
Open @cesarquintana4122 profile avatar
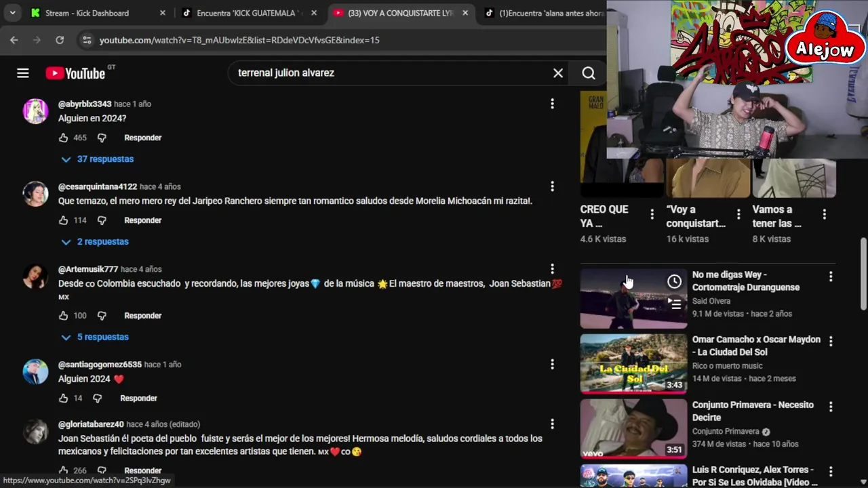36,194
